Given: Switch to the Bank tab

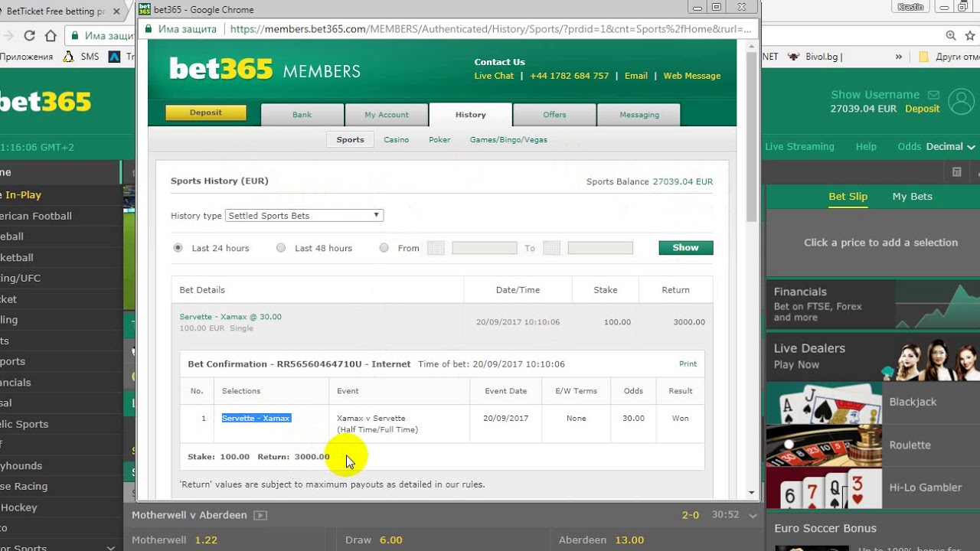Looking at the screenshot, I should pos(302,115).
